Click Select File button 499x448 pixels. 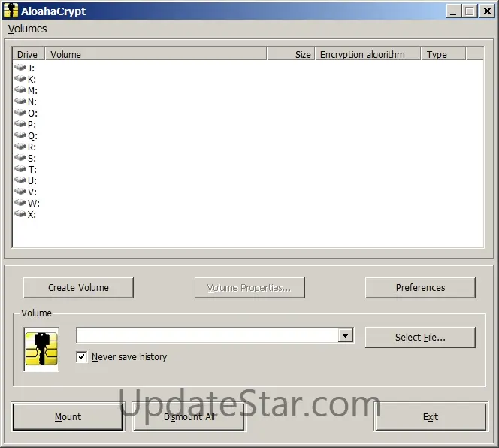pyautogui.click(x=420, y=338)
